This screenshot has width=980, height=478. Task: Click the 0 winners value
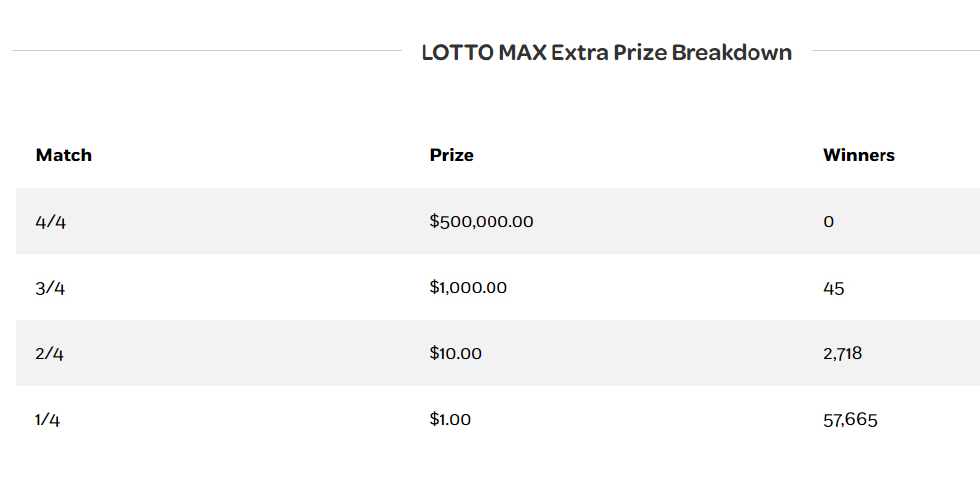click(829, 222)
